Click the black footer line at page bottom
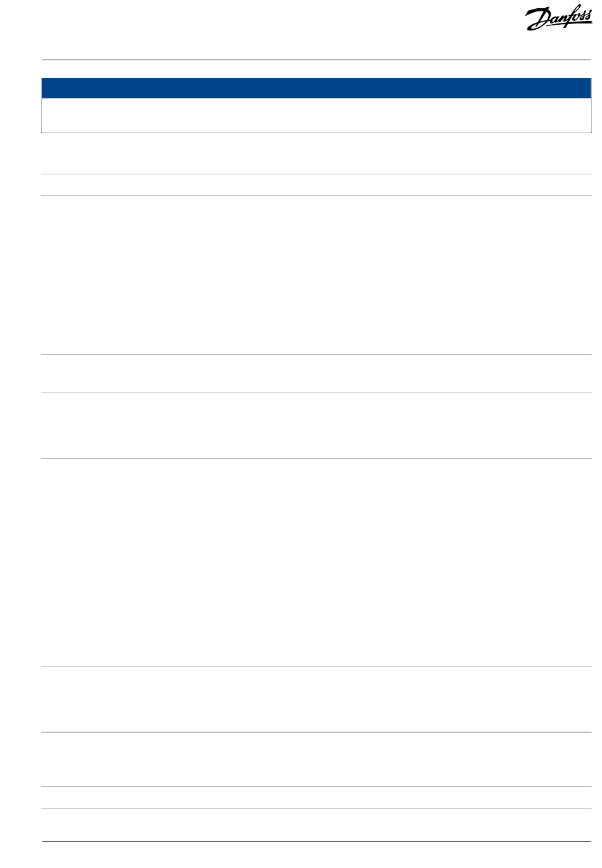The image size is (602, 868). pos(316,842)
